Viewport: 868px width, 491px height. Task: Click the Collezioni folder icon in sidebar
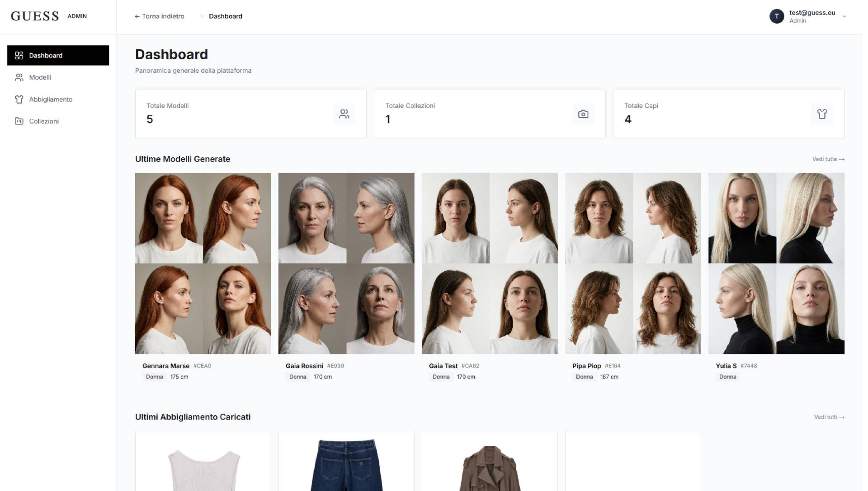(19, 121)
